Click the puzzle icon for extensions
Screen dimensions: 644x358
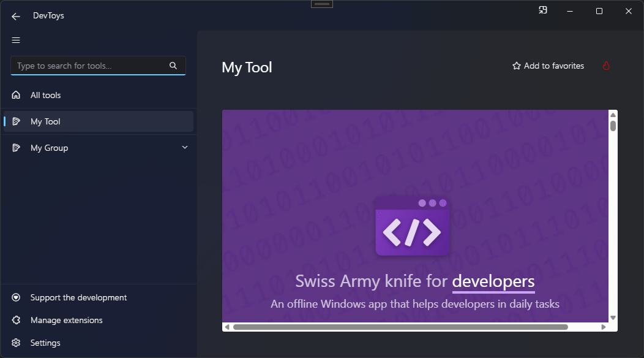[x=16, y=320]
